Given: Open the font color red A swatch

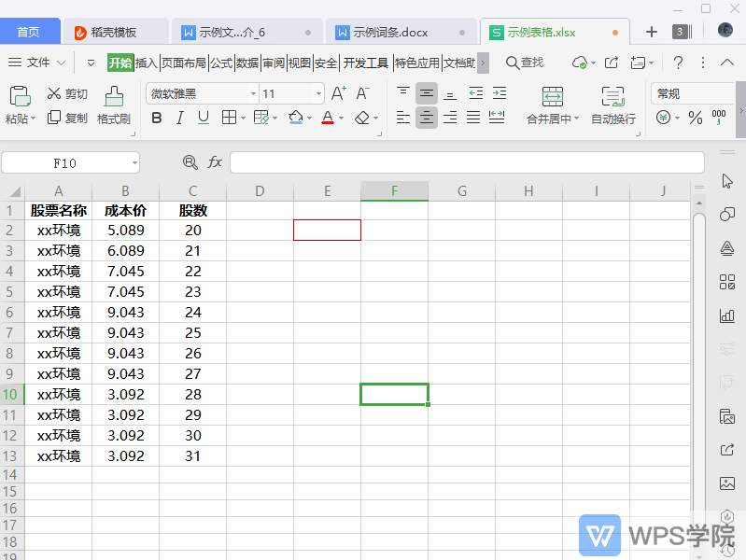Looking at the screenshot, I should (327, 118).
